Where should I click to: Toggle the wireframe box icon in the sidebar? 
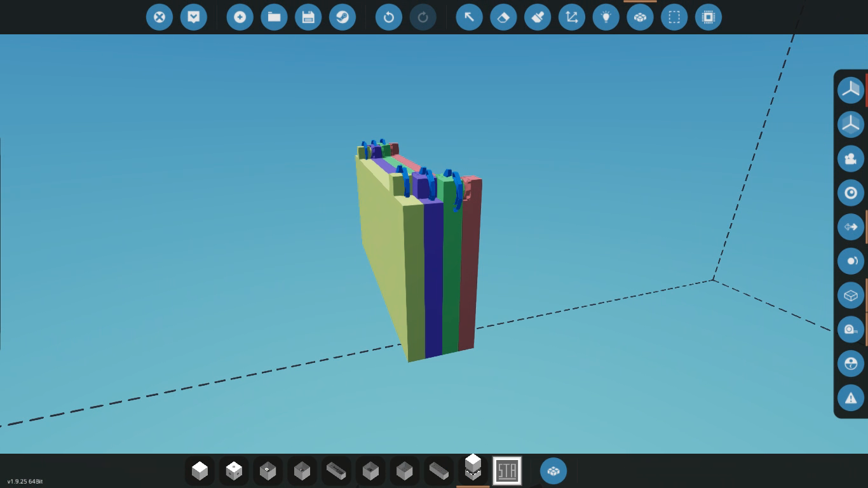tap(851, 295)
